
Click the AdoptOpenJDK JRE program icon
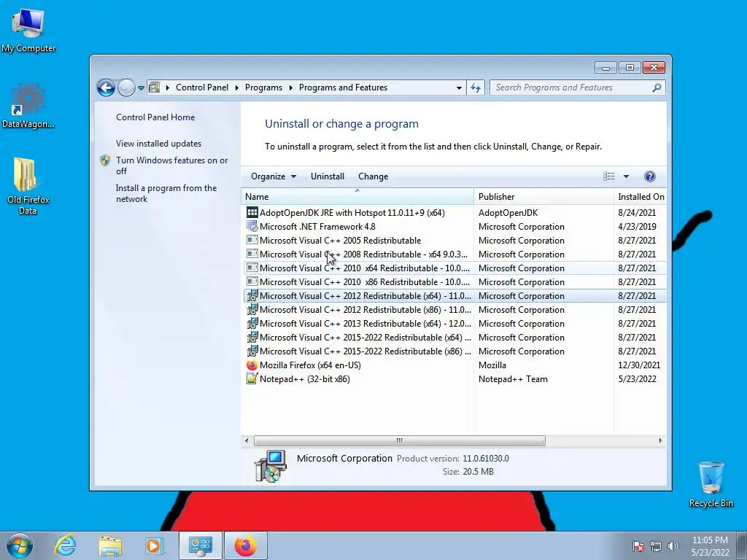(252, 212)
